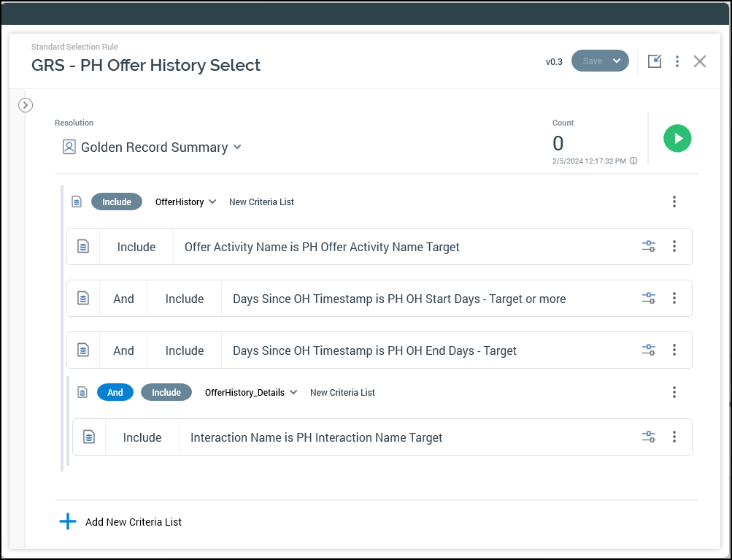The image size is (732, 560).
Task: Toggle blue And operator on OfferHistory_Details
Action: coord(115,392)
